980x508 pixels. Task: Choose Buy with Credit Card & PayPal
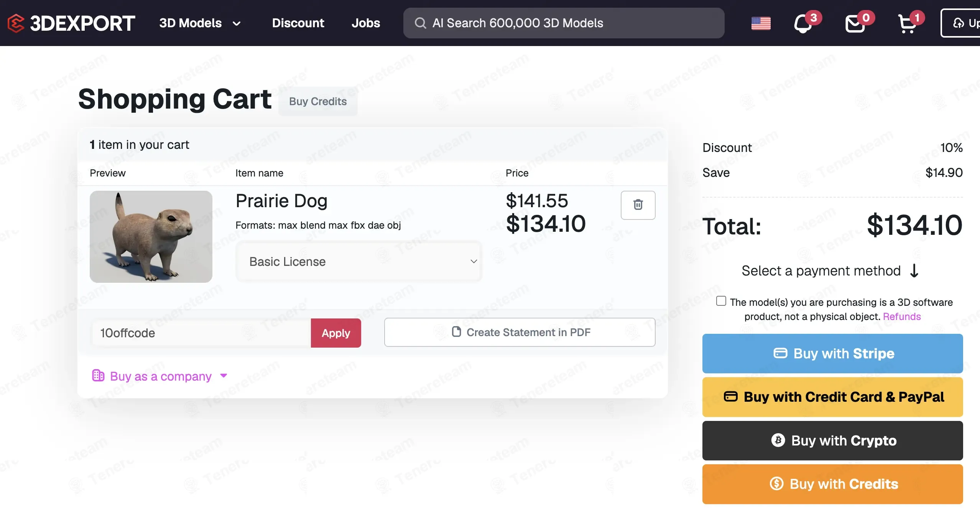point(833,397)
